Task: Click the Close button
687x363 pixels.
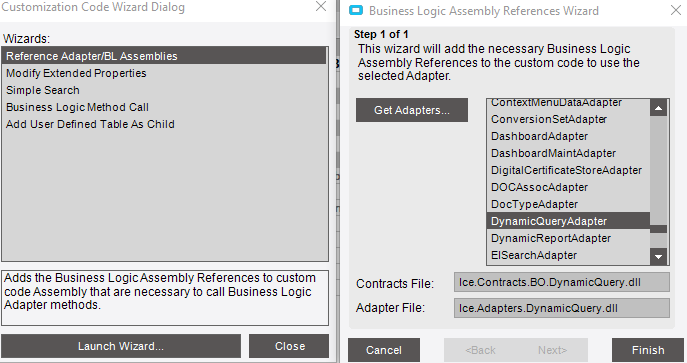Action: tap(289, 346)
